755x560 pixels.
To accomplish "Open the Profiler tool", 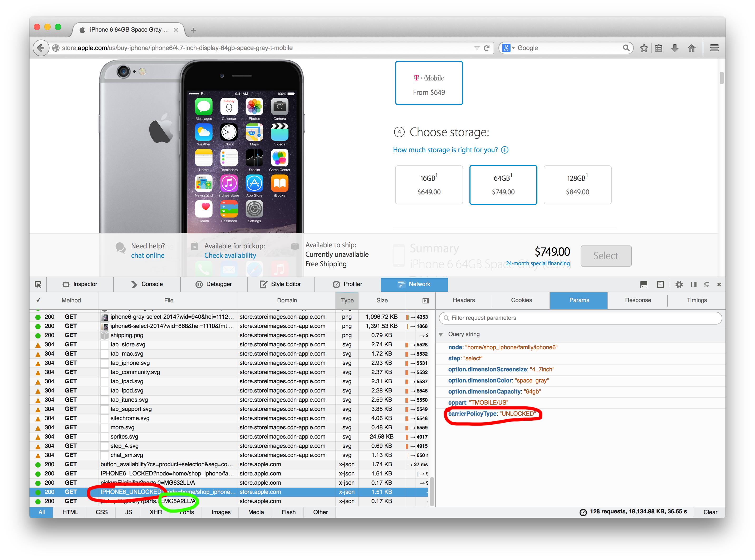I will point(347,284).
